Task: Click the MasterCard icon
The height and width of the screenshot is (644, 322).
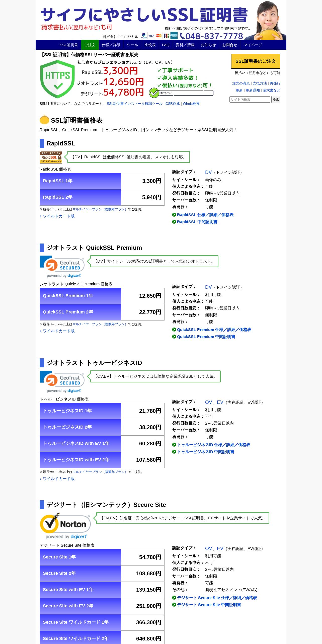Action: (159, 36)
